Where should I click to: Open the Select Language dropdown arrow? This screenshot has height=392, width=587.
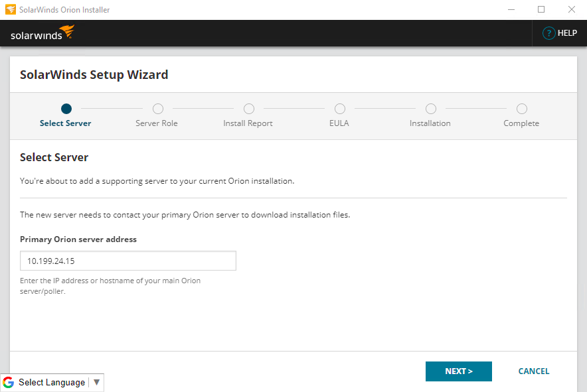tap(96, 382)
